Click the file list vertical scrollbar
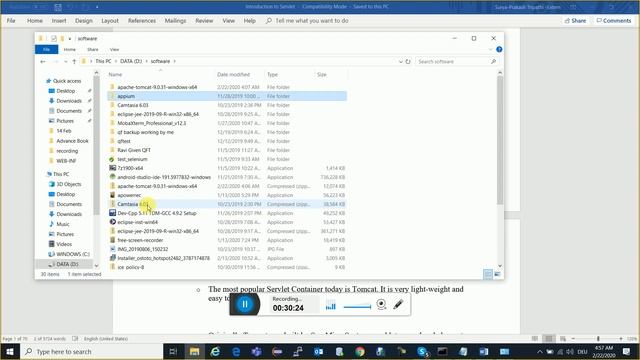 point(500,141)
